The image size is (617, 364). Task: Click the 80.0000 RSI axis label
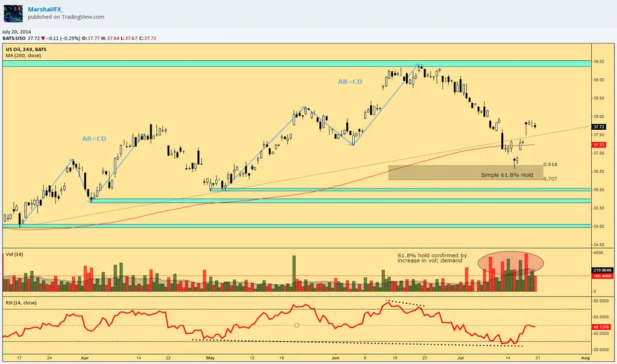point(601,301)
